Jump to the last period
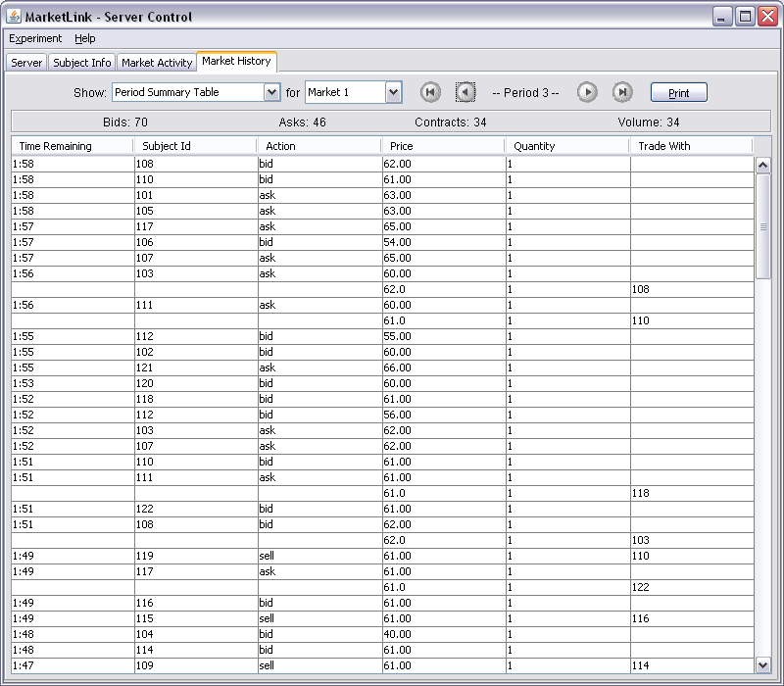The image size is (784, 686). point(622,92)
